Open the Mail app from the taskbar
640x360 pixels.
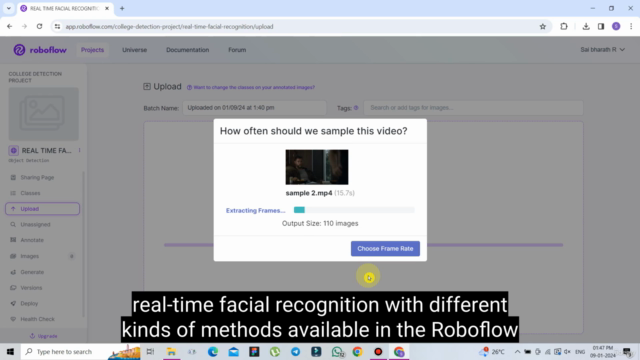[x=233, y=351]
